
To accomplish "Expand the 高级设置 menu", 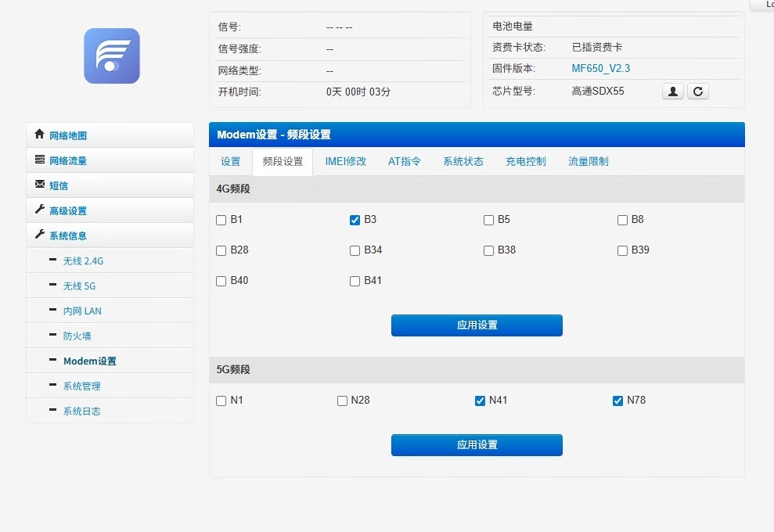I will pos(68,210).
